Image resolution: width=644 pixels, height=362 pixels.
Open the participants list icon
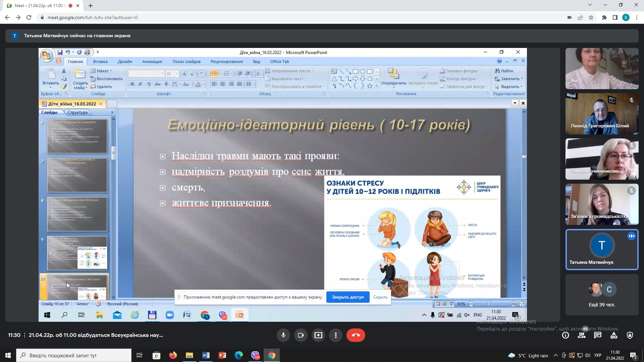[x=582, y=335]
